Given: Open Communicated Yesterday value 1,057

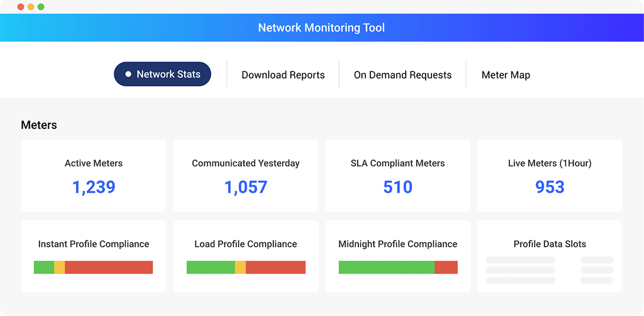Looking at the screenshot, I should coord(245,187).
